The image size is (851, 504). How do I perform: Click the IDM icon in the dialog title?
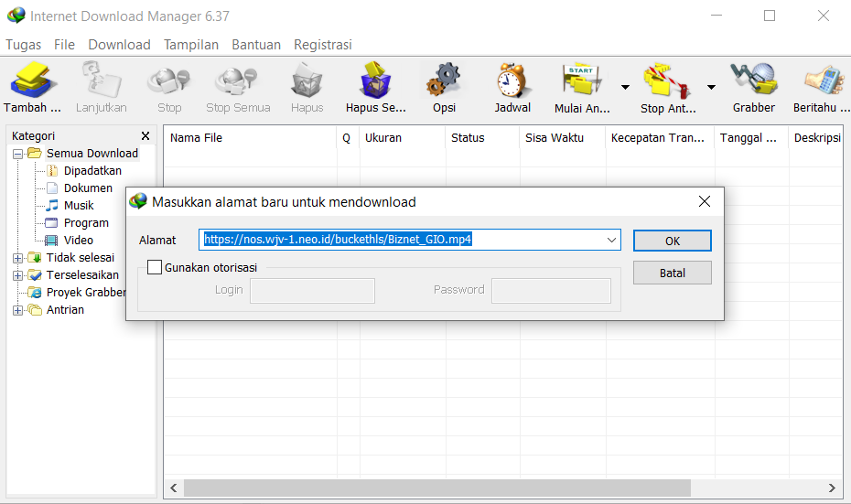[x=138, y=201]
